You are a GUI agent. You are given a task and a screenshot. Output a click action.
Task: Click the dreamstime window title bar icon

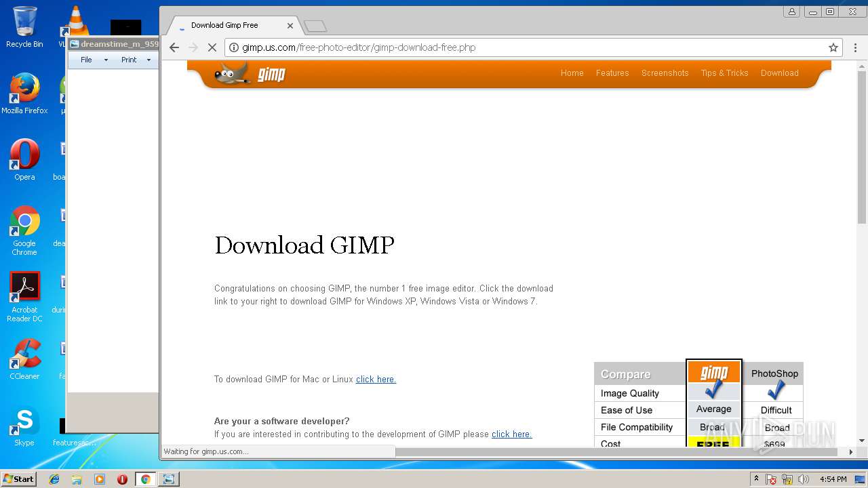75,44
